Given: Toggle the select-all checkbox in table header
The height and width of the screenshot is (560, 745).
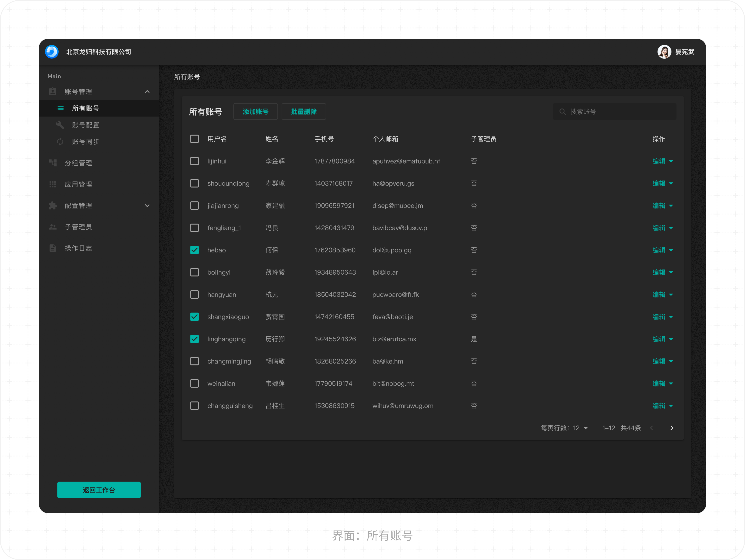Looking at the screenshot, I should [x=194, y=139].
